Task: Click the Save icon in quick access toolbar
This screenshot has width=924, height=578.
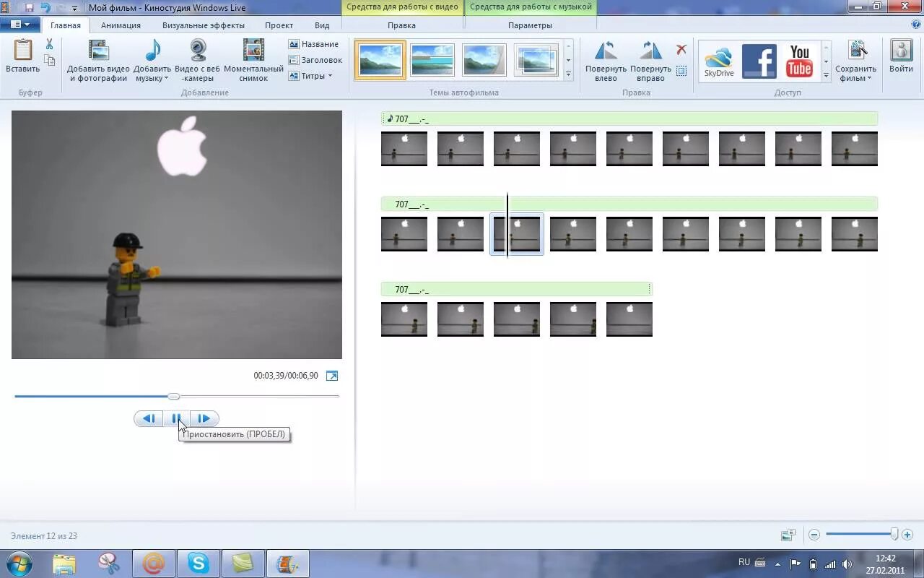Action: pos(30,8)
